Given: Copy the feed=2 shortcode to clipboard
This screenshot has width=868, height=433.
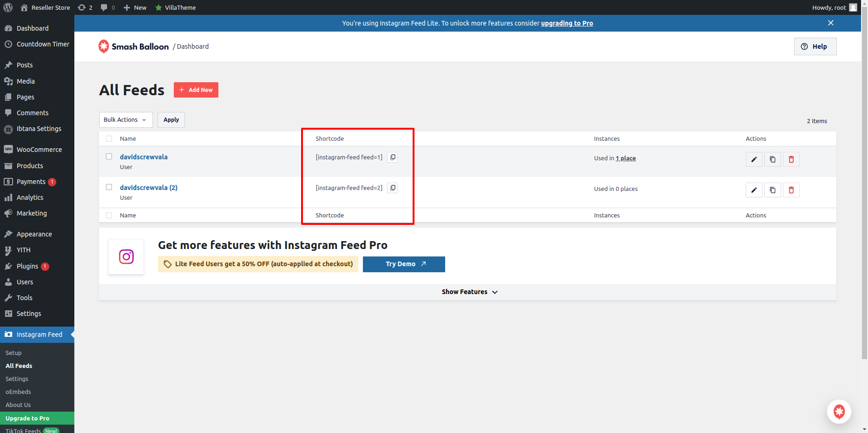Looking at the screenshot, I should click(393, 188).
